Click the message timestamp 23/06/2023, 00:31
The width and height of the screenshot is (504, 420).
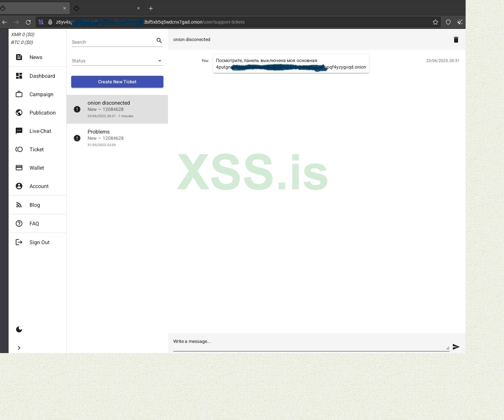click(443, 61)
